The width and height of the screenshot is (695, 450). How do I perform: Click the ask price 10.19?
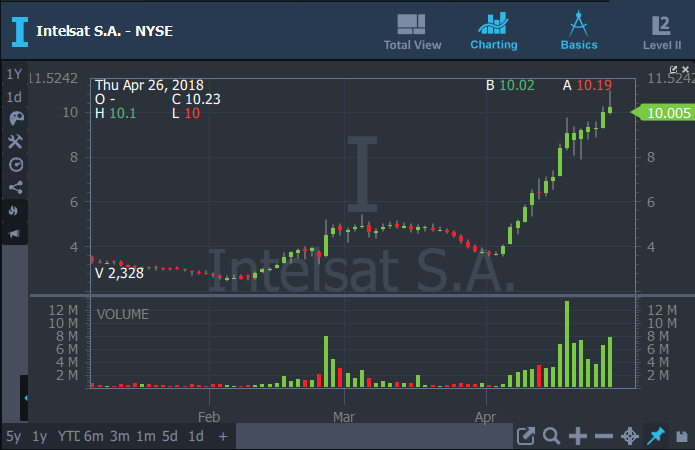(594, 85)
